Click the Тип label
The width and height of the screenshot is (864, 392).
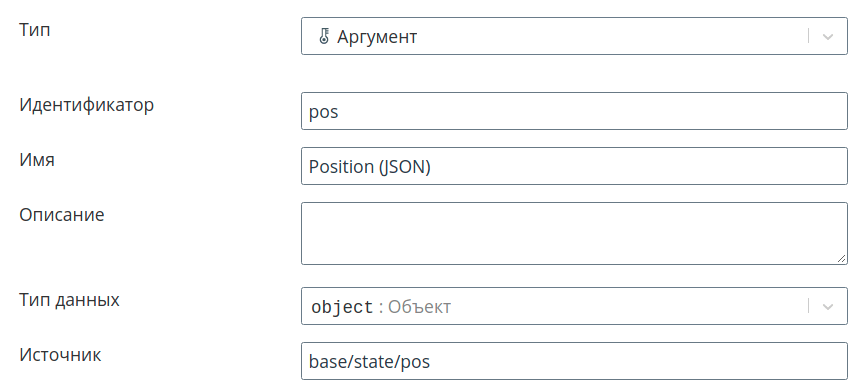coord(35,30)
